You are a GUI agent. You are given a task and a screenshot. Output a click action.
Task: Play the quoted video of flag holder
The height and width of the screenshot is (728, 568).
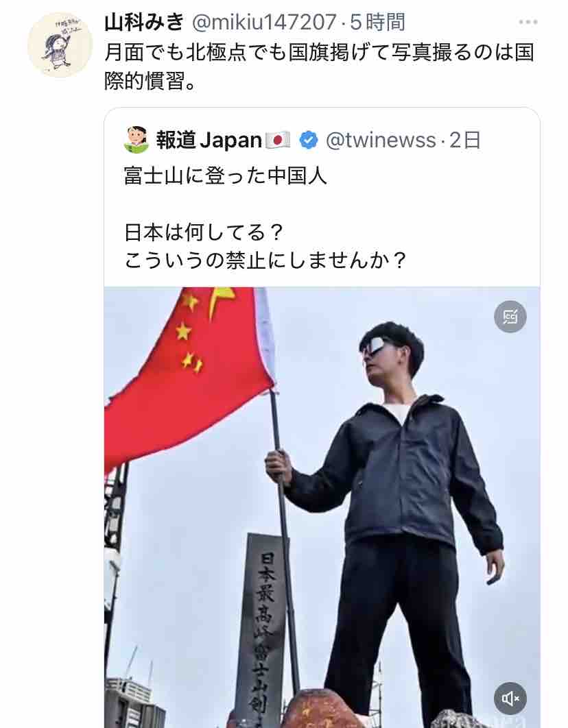coord(322,507)
